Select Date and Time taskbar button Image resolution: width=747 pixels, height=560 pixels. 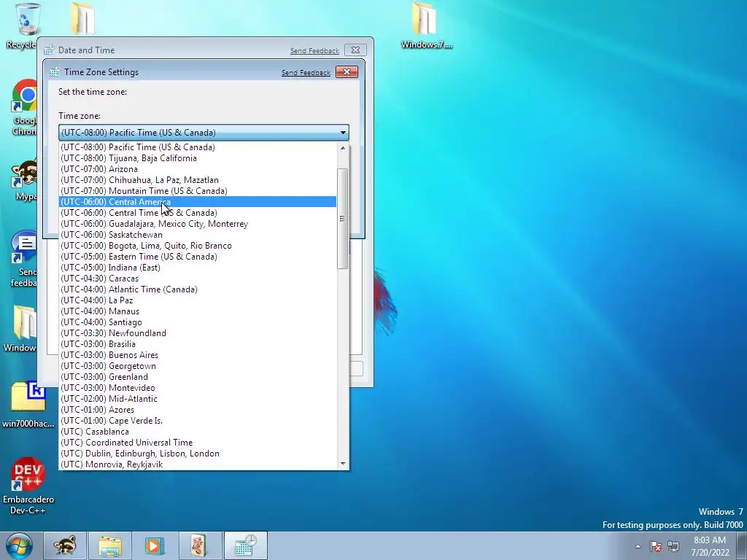tap(245, 545)
